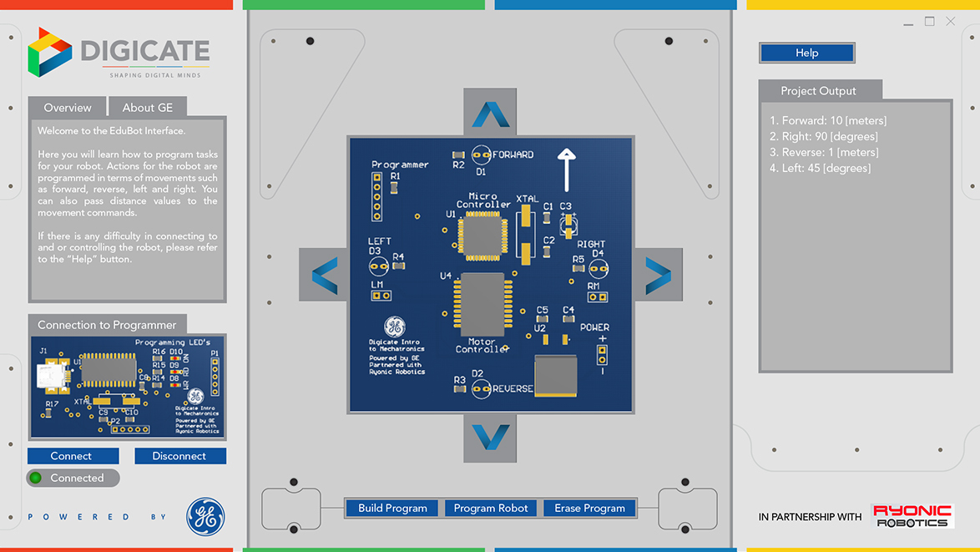Open the Help button

tap(807, 53)
